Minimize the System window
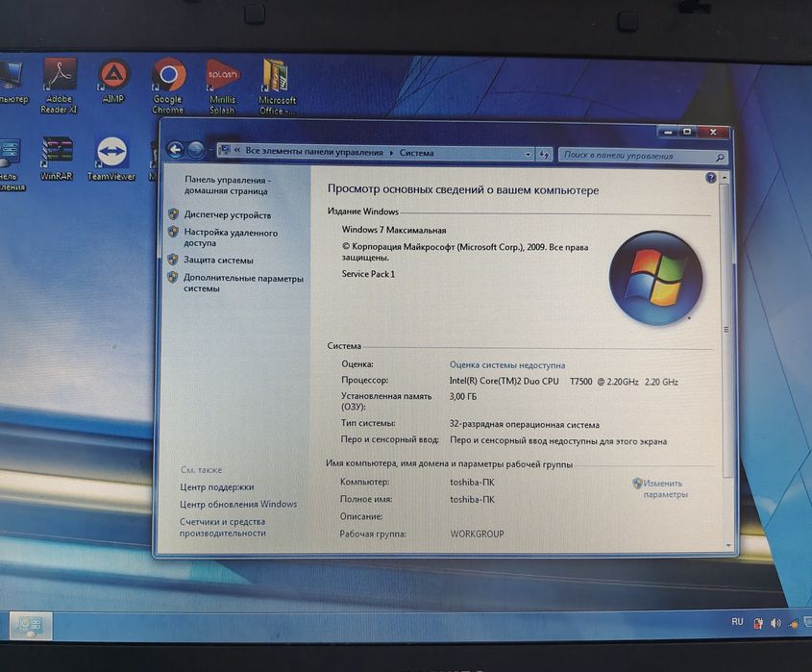Image resolution: width=812 pixels, height=672 pixels. 668,132
